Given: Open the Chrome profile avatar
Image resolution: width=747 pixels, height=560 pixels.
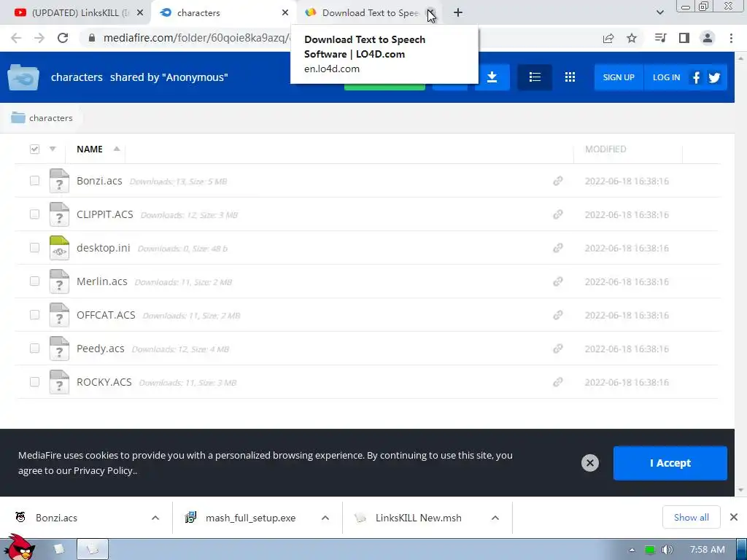Looking at the screenshot, I should coord(708,38).
